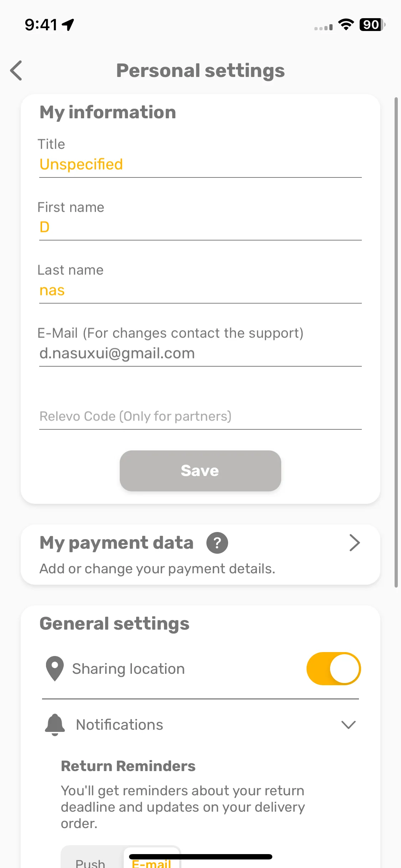Collapse the Notifications section chevron
Viewport: 401px width, 868px height.
pyautogui.click(x=348, y=725)
